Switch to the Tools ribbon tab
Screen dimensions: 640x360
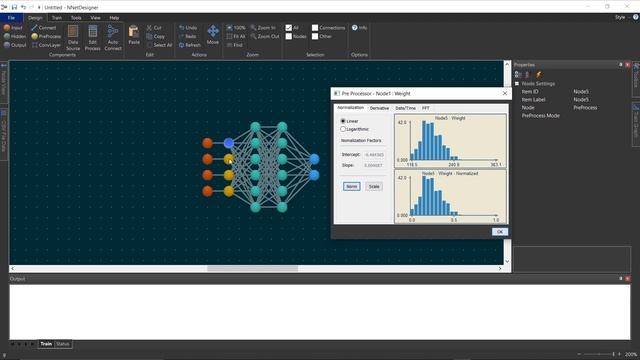[x=76, y=18]
